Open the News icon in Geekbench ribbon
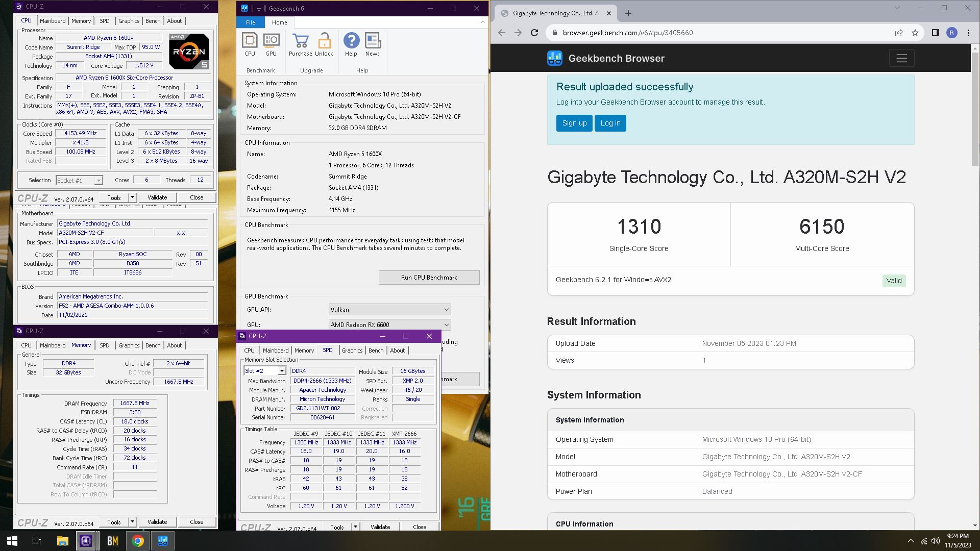This screenshot has width=980, height=551. point(373,44)
